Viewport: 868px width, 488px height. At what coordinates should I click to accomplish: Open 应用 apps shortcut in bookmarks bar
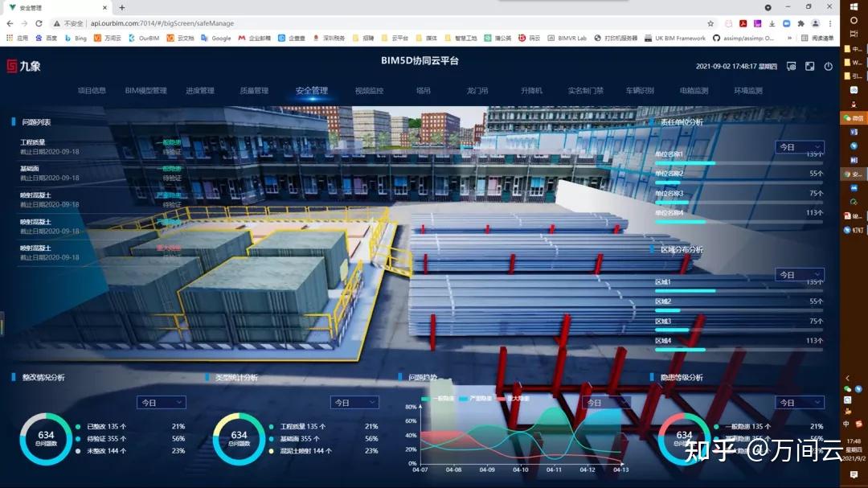(x=17, y=39)
